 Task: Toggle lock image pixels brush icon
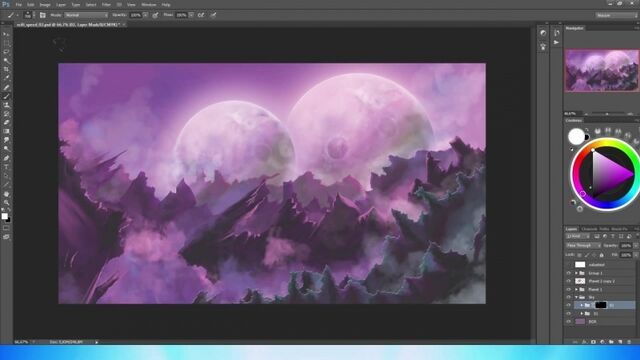[x=587, y=255]
